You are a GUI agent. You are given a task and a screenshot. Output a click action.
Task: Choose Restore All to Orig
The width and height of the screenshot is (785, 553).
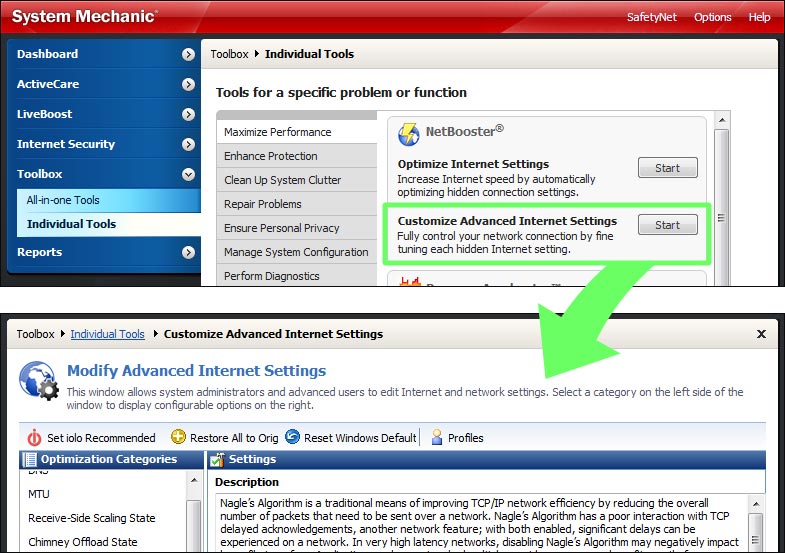(234, 438)
